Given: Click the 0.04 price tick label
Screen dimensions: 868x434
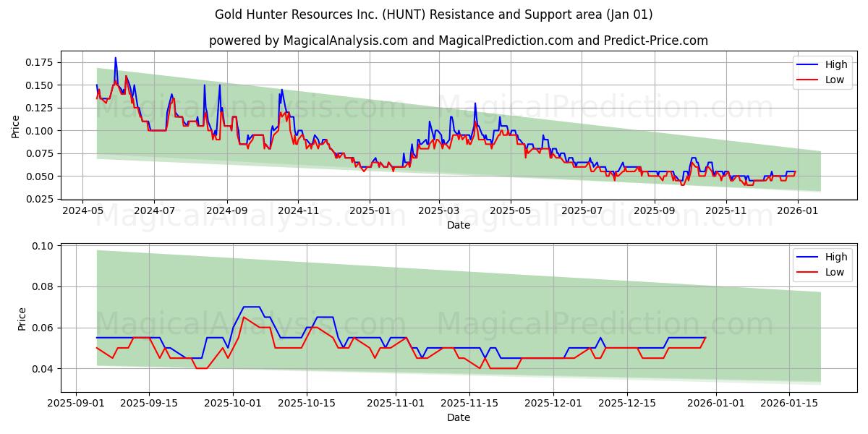Looking at the screenshot, I should coord(43,369).
